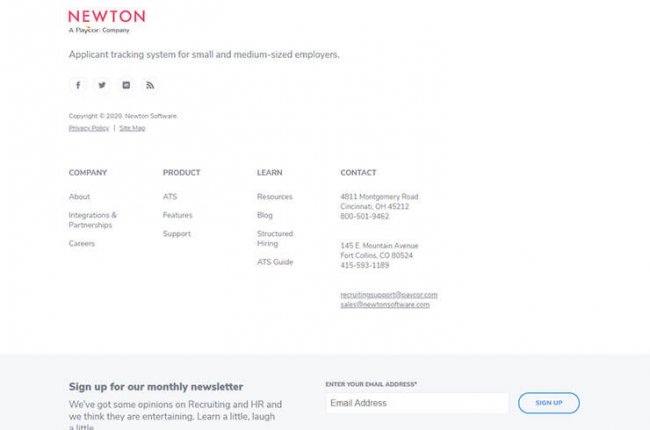Open the RSS feed icon
This screenshot has width=650, height=430.
150,85
